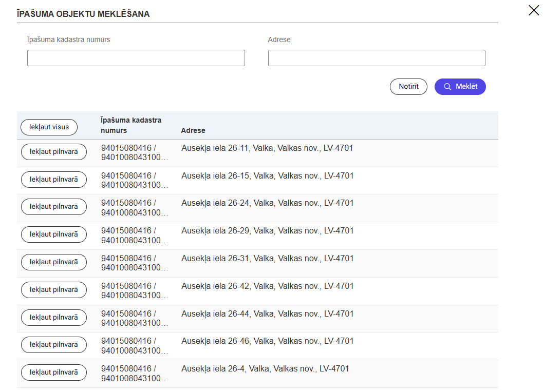The height and width of the screenshot is (392, 543).
Task: Click the Adrese column header
Action: pyautogui.click(x=193, y=130)
